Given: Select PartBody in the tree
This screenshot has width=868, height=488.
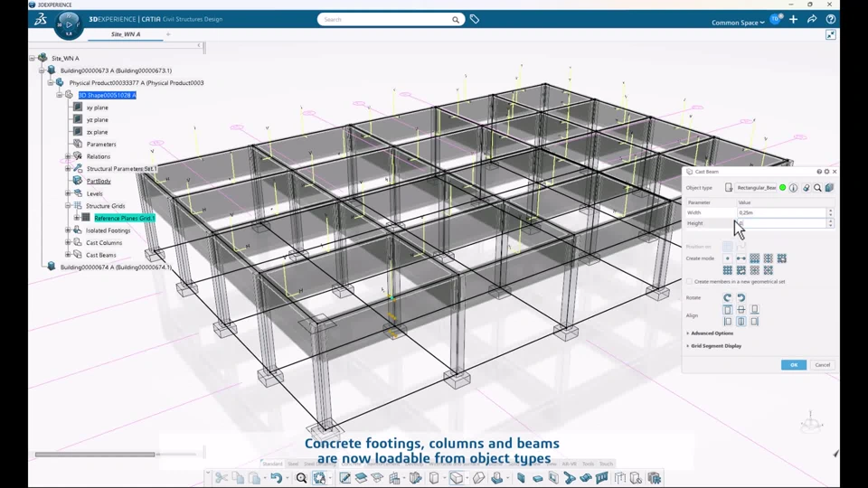Looking at the screenshot, I should 99,181.
